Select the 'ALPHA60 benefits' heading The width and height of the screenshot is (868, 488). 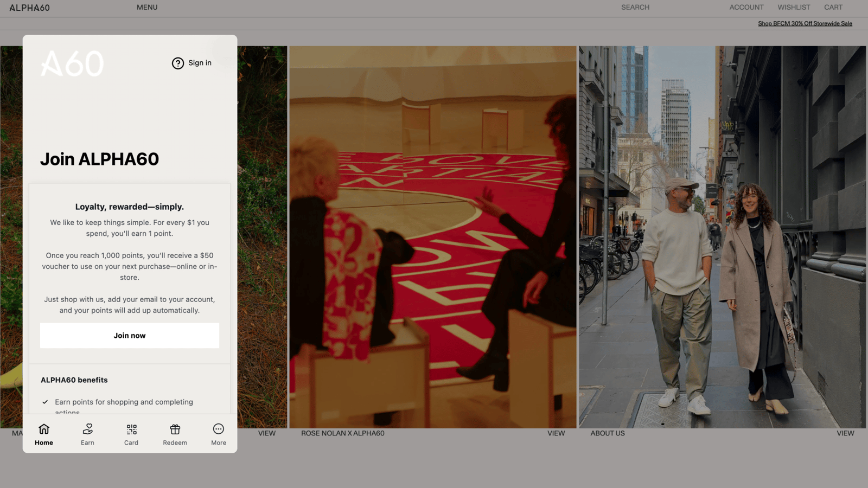pos(74,380)
